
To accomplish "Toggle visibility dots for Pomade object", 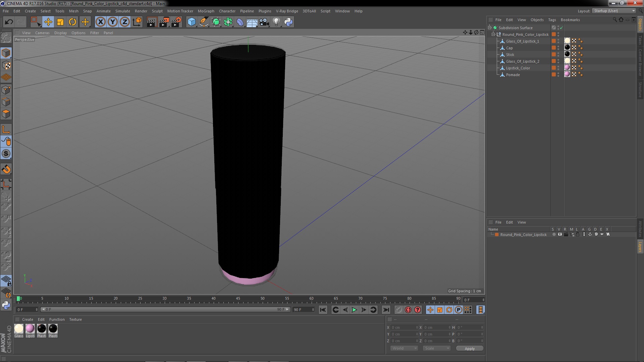I will [x=558, y=75].
